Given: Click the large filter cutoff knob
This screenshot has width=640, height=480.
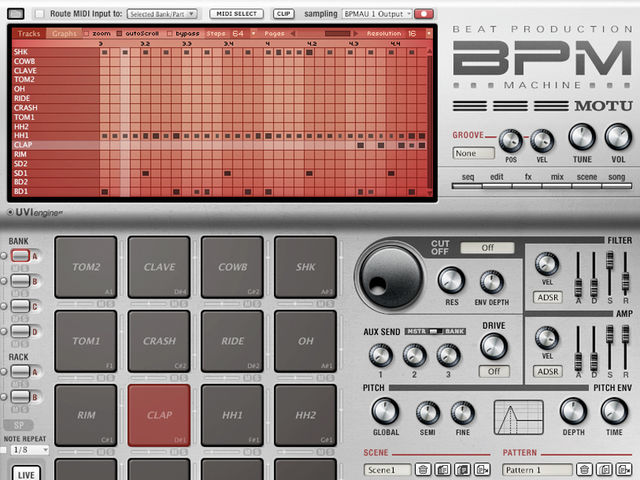Looking at the screenshot, I should [x=390, y=278].
